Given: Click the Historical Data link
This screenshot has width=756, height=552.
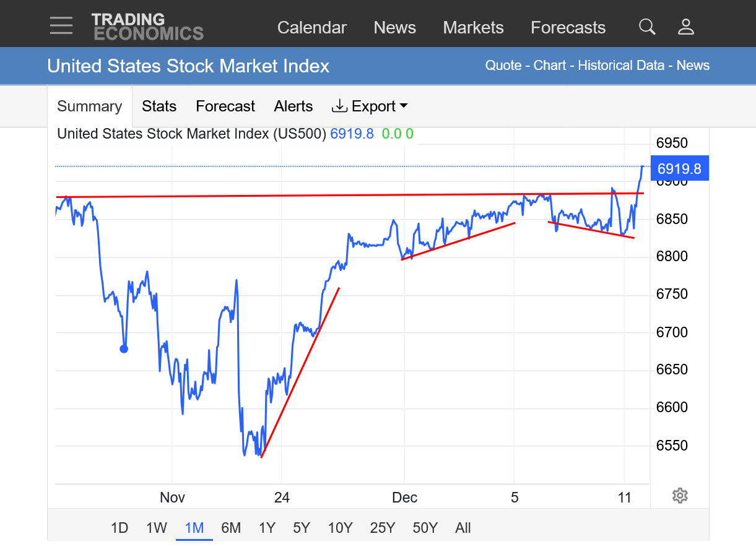Looking at the screenshot, I should tap(621, 66).
